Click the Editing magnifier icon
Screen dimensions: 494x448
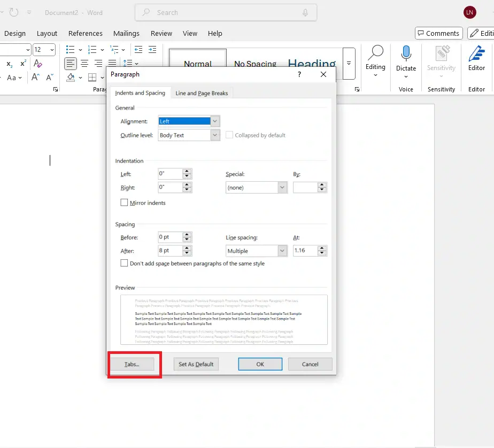(375, 53)
